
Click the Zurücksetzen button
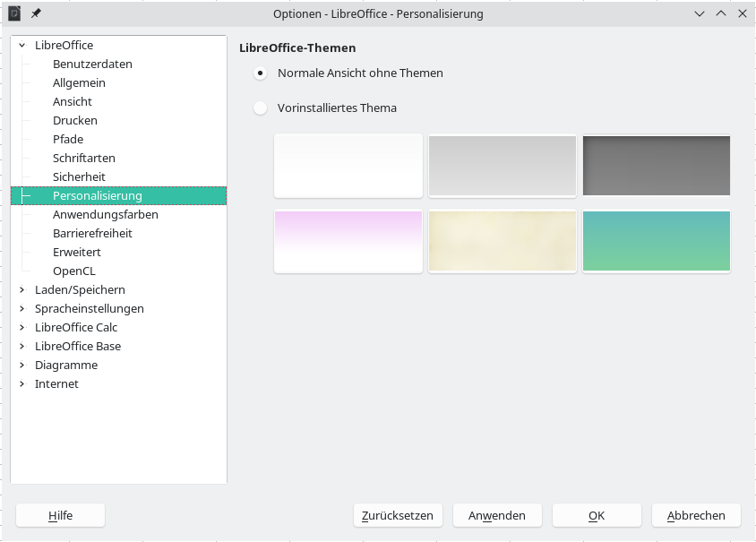397,515
